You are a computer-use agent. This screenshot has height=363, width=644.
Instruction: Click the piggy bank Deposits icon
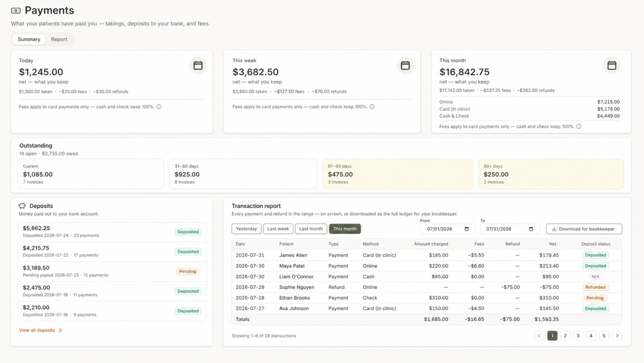(22, 206)
